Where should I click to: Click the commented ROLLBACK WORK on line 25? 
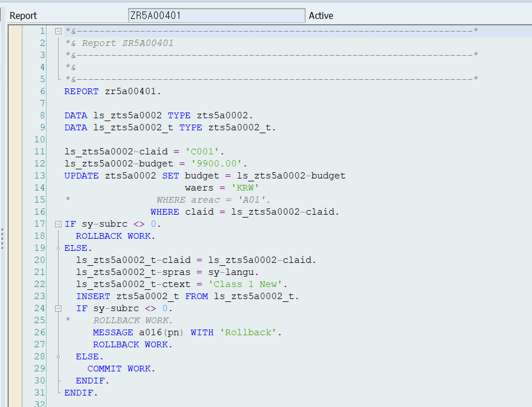(133, 320)
